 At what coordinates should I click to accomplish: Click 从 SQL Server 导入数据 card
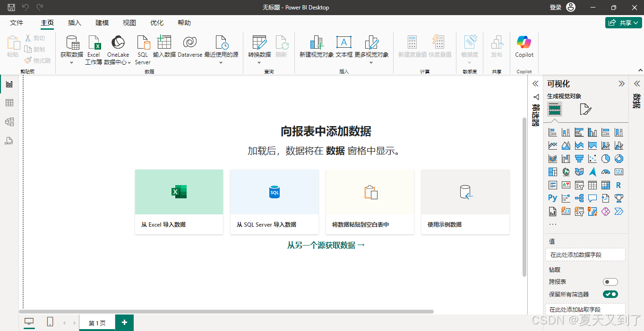click(x=275, y=202)
